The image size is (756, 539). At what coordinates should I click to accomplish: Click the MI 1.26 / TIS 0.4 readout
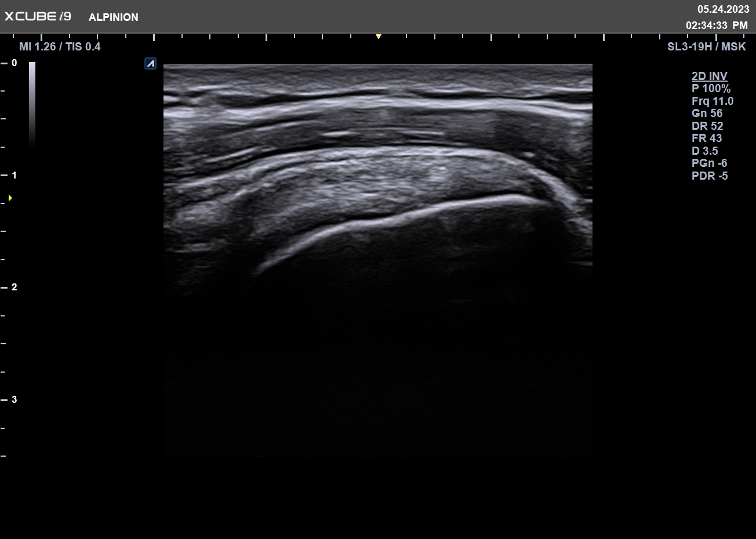(x=60, y=46)
